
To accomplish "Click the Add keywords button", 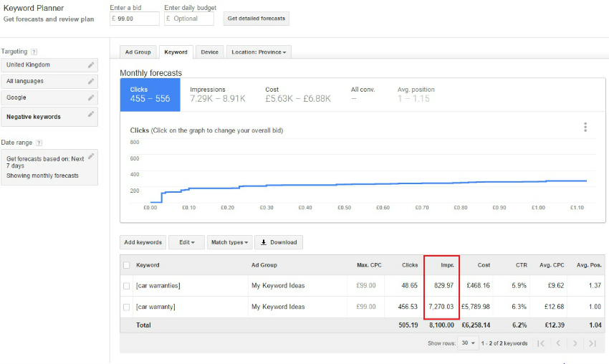I will point(143,242).
